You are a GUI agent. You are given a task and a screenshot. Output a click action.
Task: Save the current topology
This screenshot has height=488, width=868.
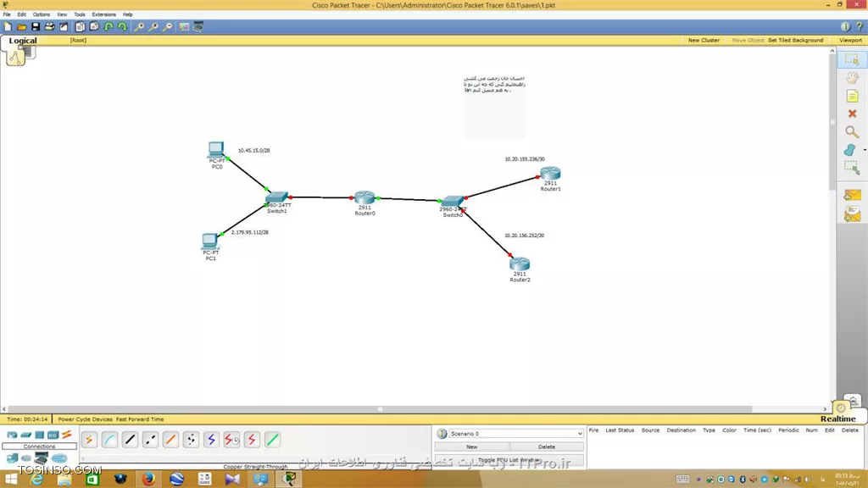click(x=36, y=26)
